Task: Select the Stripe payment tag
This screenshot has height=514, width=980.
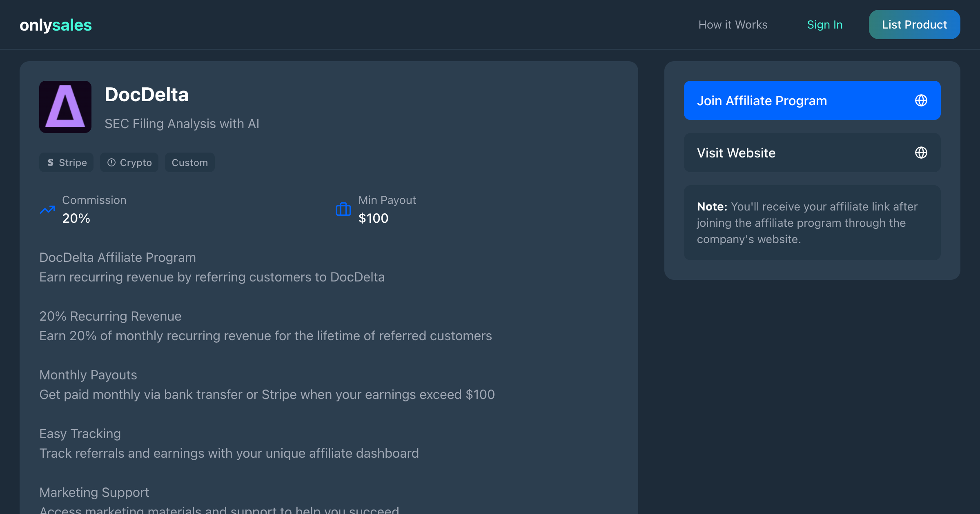Action: (x=66, y=162)
